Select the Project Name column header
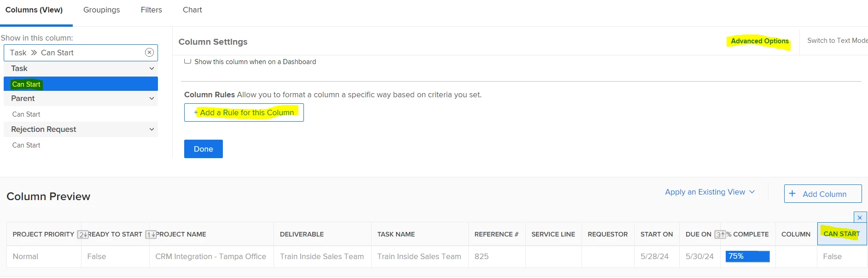This screenshot has height=278, width=868. pyautogui.click(x=181, y=234)
